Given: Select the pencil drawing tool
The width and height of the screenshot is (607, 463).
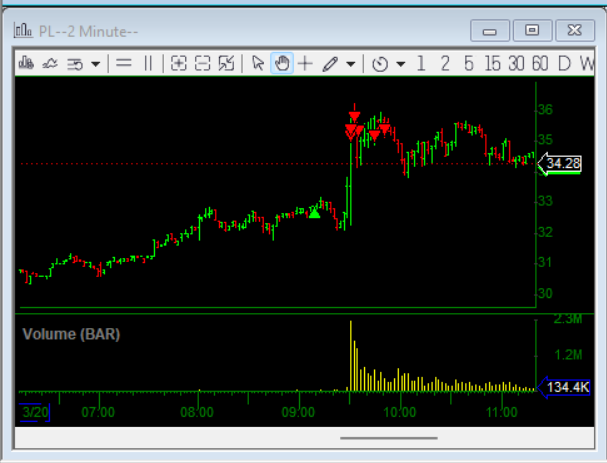Looking at the screenshot, I should coord(330,64).
